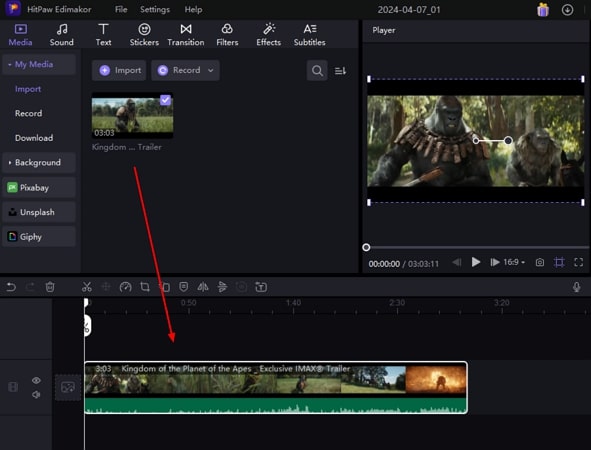591x450 pixels.
Task: Click the media search icon
Action: point(317,70)
